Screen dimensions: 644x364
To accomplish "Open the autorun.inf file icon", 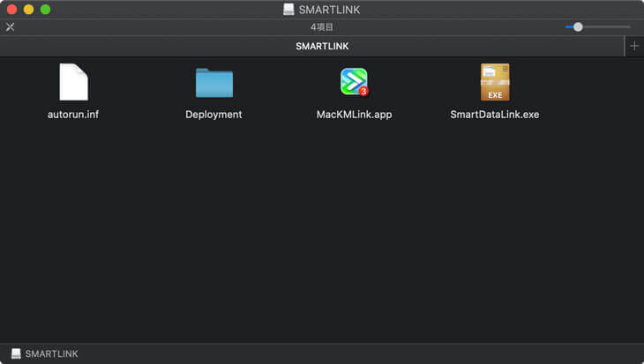I will tap(73, 82).
